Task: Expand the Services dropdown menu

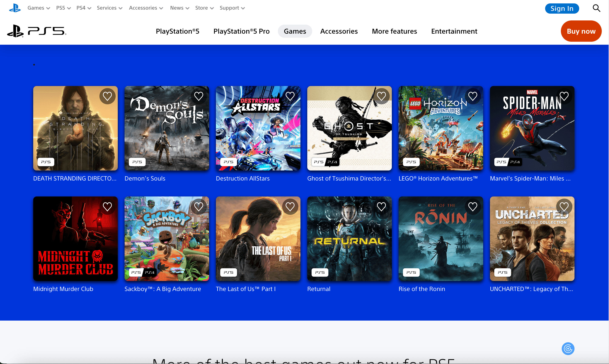Action: pyautogui.click(x=109, y=8)
